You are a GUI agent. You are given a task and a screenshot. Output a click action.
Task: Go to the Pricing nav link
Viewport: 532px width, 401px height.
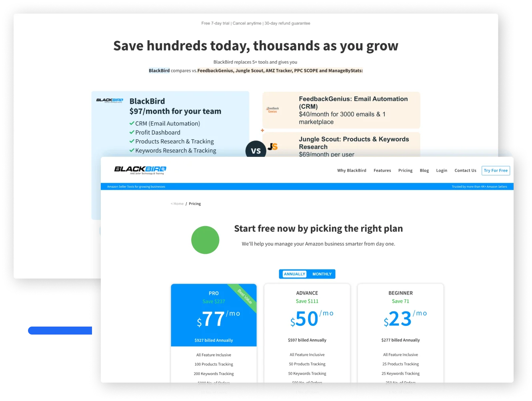405,170
